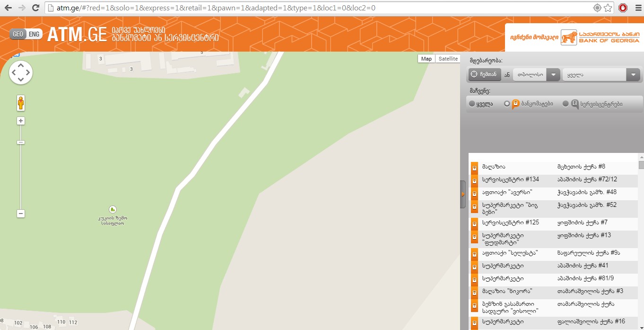The width and height of the screenshot is (644, 330).
Task: Open the red ad-blocker extension icon
Action: [623, 8]
